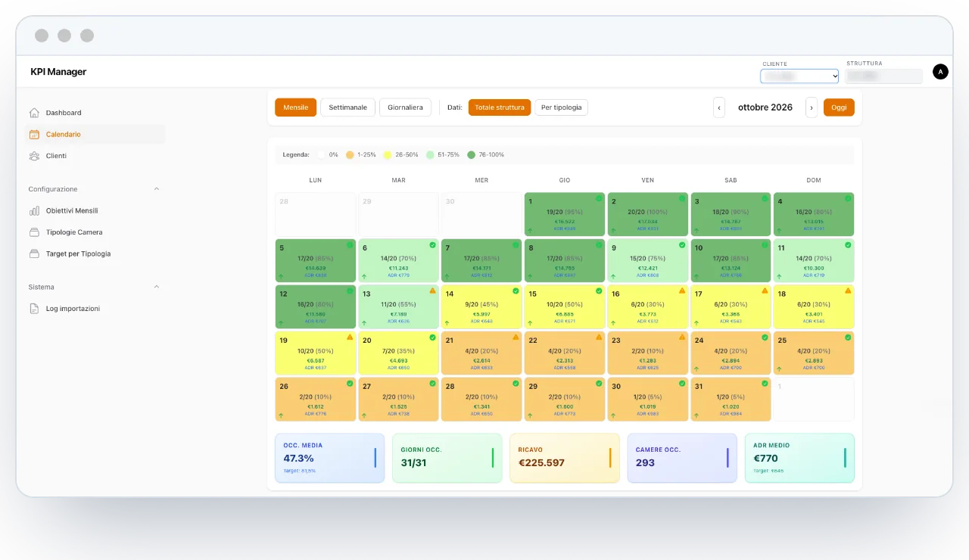
Task: Open Obiettivi Mensili in the sidebar
Action: (95, 211)
